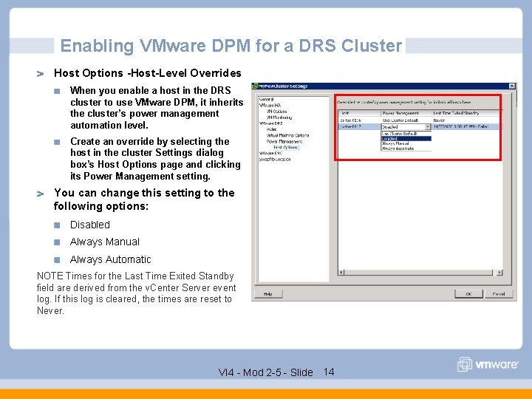Click the Help button

click(x=268, y=294)
